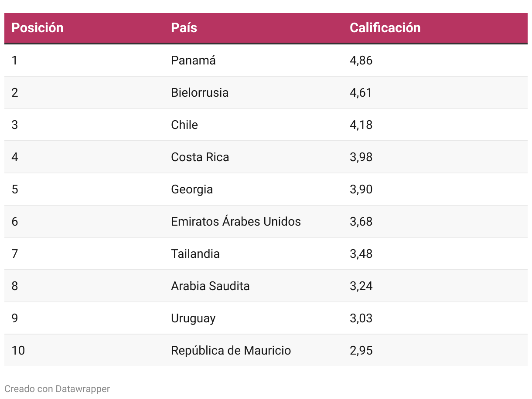Select Uruguay in the table
The width and height of the screenshot is (532, 399).
click(x=193, y=318)
